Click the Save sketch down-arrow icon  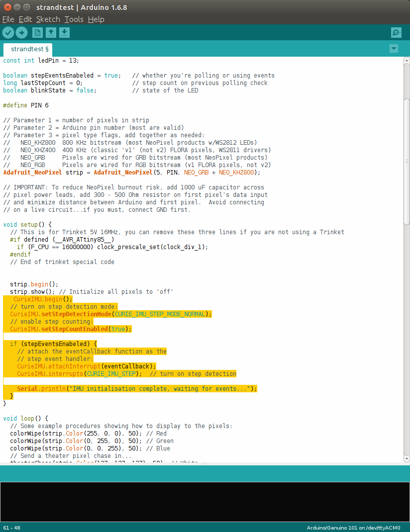(x=65, y=33)
